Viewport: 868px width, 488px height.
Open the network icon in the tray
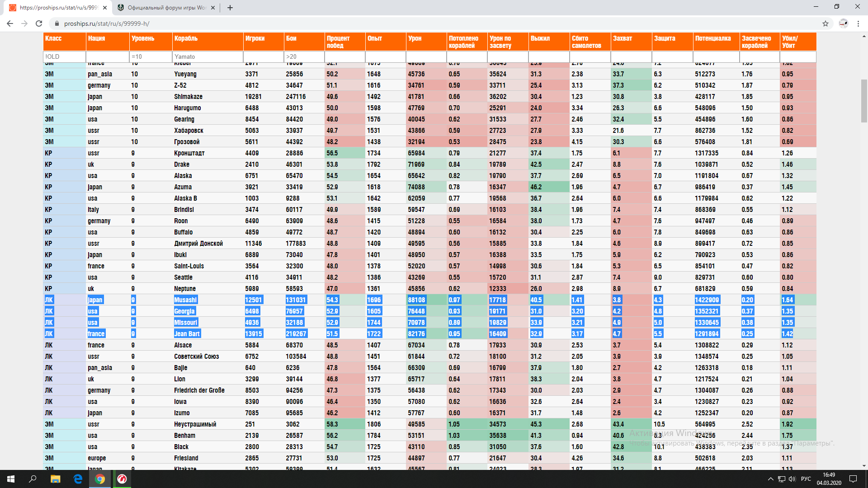(781, 479)
